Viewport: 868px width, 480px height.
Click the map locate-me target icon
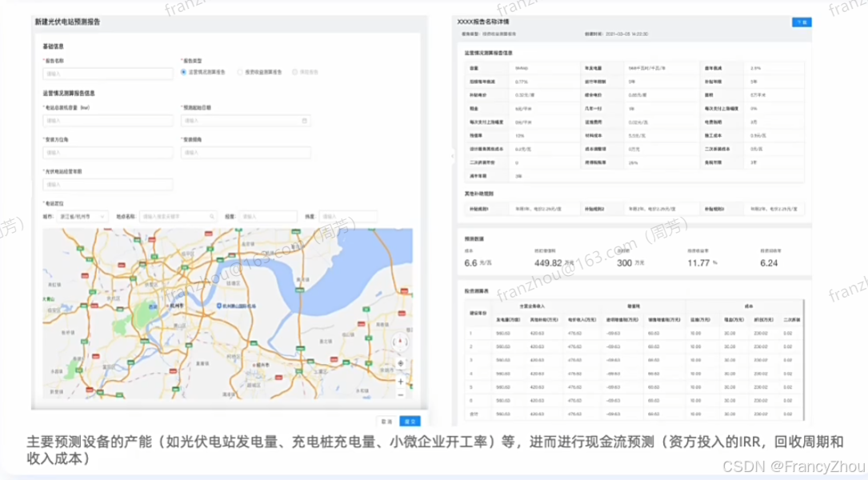(400, 364)
